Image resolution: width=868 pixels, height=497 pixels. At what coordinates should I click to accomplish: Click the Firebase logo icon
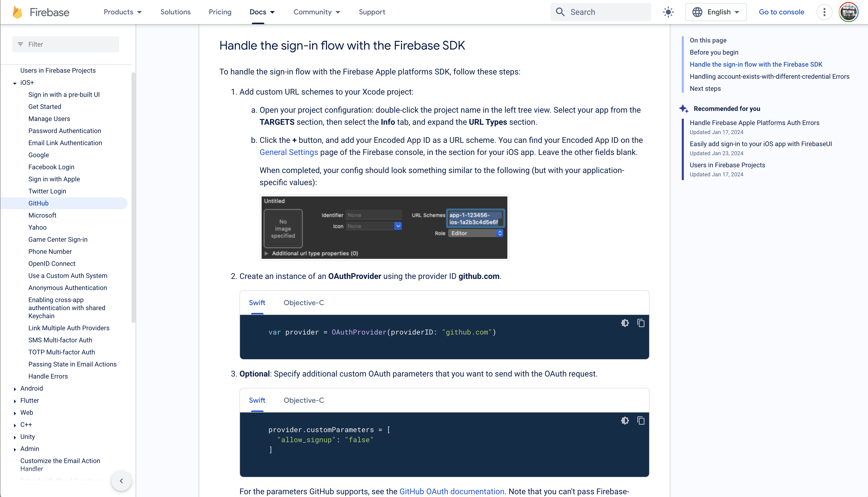coord(17,12)
